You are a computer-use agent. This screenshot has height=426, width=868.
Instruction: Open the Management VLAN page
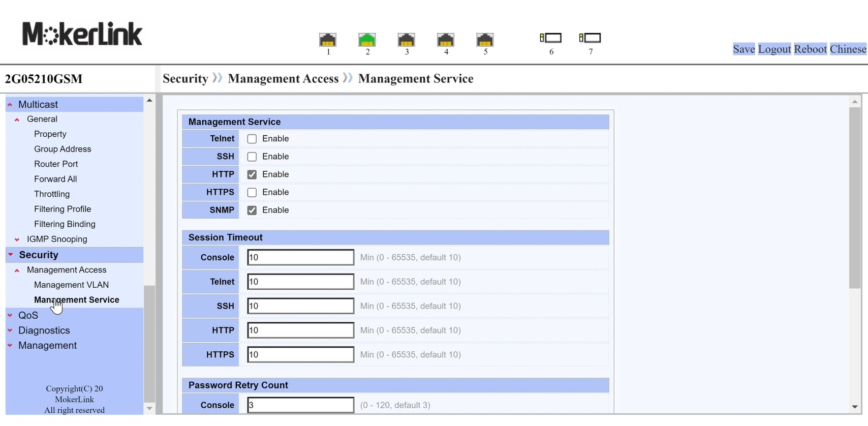[71, 285]
